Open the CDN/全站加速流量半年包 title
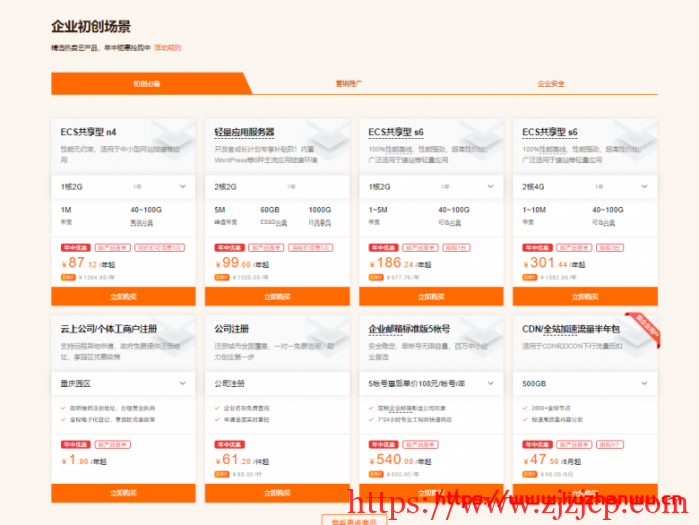 pos(571,329)
